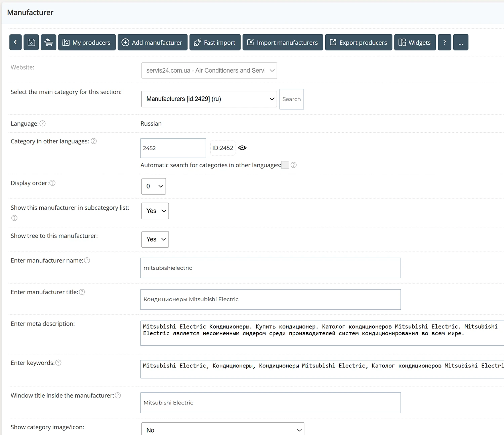
Task: Click help icon next to Enter manufacturer title
Action: (x=82, y=292)
